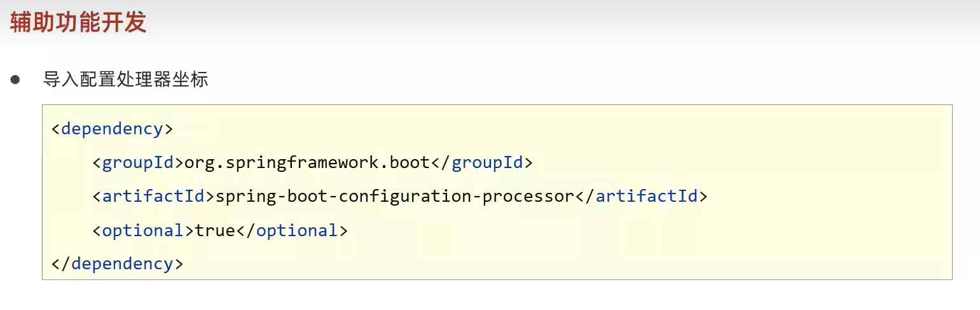The image size is (980, 310).
Task: Click the closing </optional> tag
Action: (x=292, y=230)
